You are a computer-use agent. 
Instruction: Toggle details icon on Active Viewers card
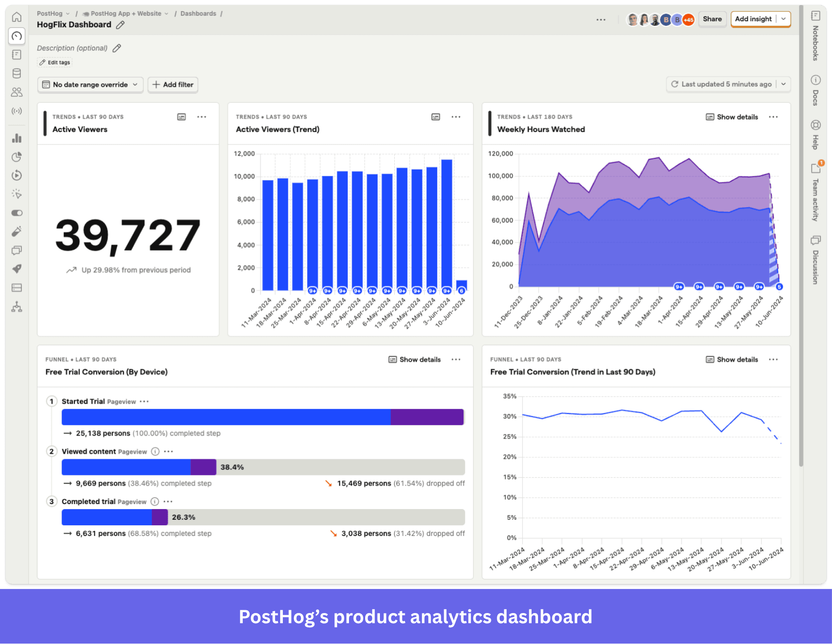coord(182,117)
